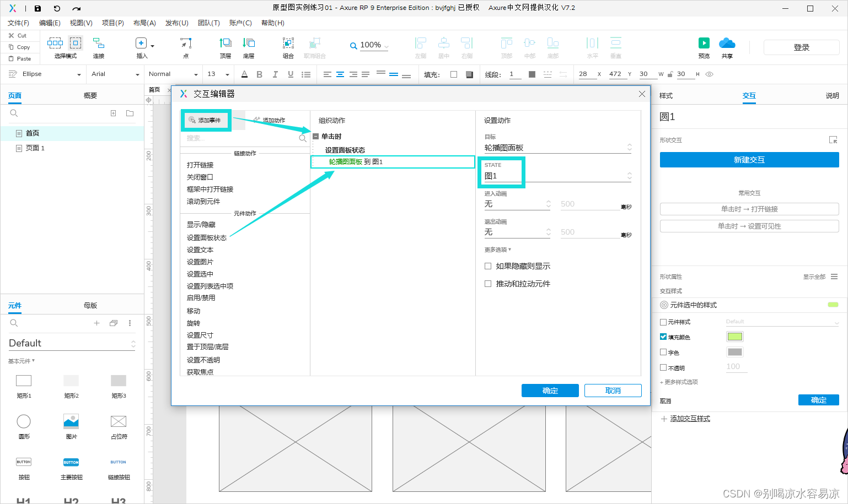Screen dimensions: 848x504
Task: Click 取消 in the interaction editor
Action: 613,391
